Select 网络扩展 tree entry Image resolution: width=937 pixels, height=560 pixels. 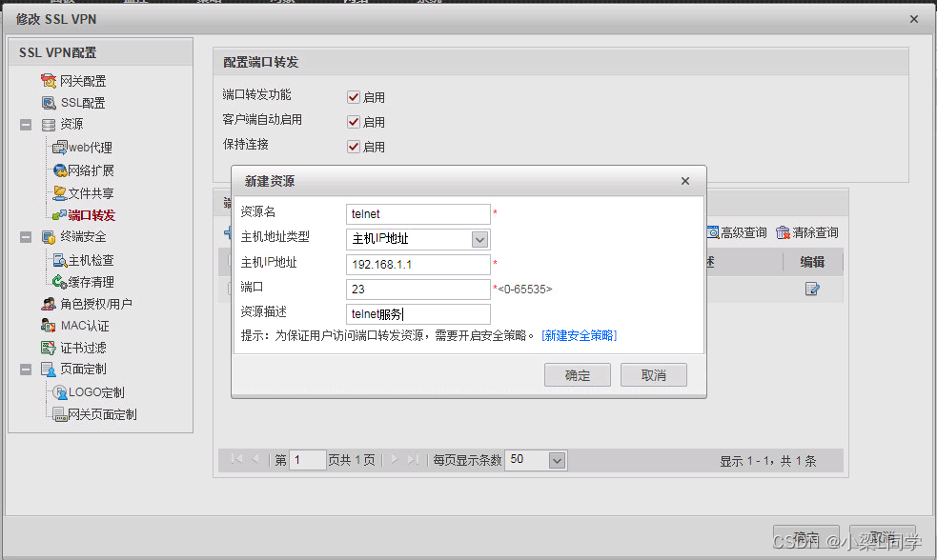91,170
